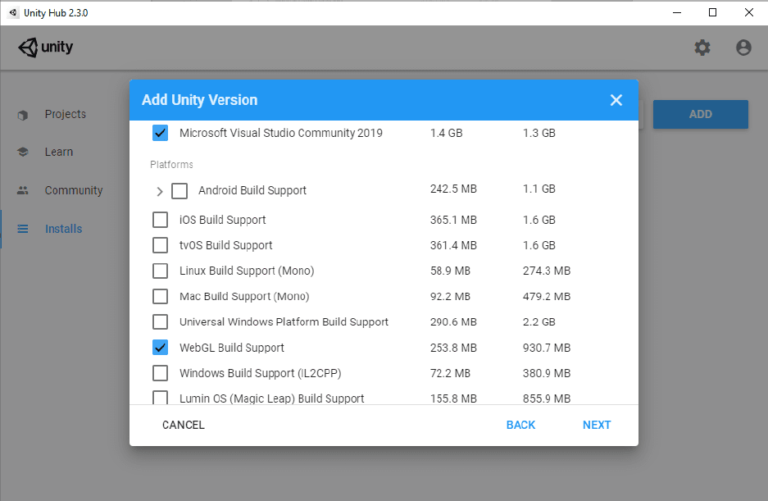Click the Community people icon

23,191
